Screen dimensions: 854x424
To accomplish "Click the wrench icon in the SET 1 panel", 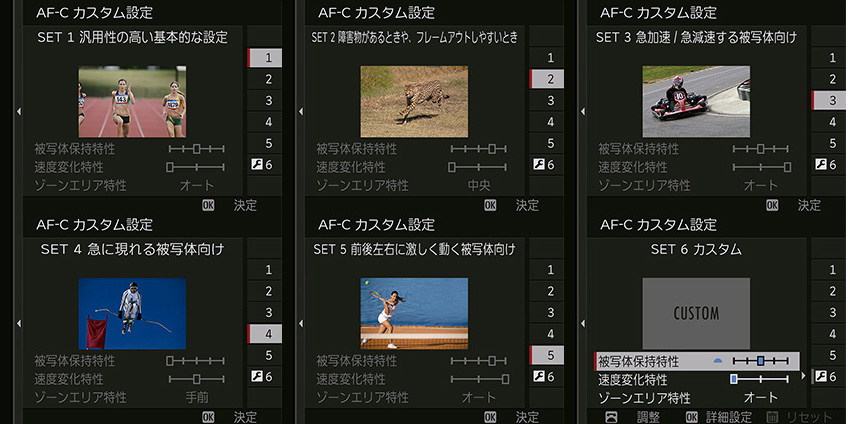I will pyautogui.click(x=255, y=165).
